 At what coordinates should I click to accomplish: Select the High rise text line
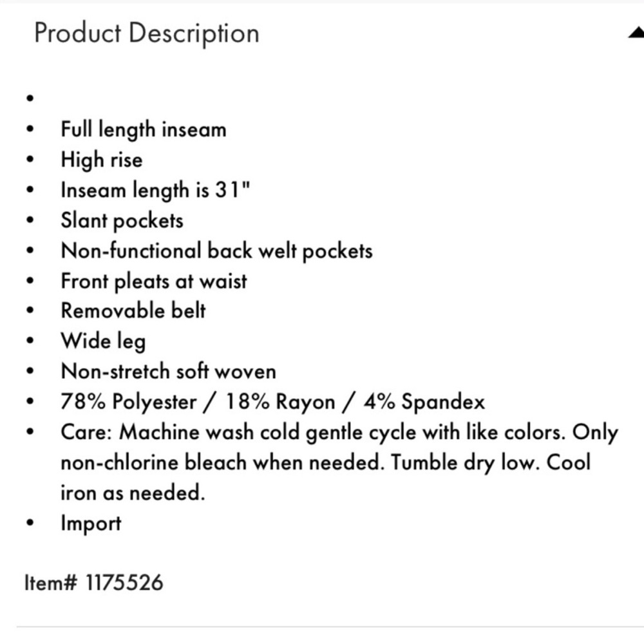(102, 160)
